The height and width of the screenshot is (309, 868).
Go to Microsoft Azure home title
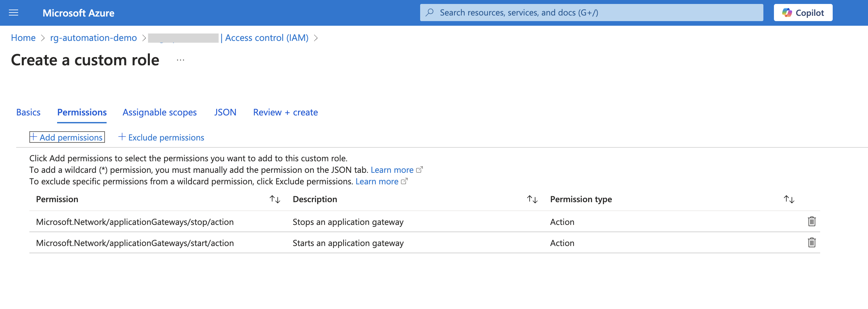pyautogui.click(x=78, y=13)
